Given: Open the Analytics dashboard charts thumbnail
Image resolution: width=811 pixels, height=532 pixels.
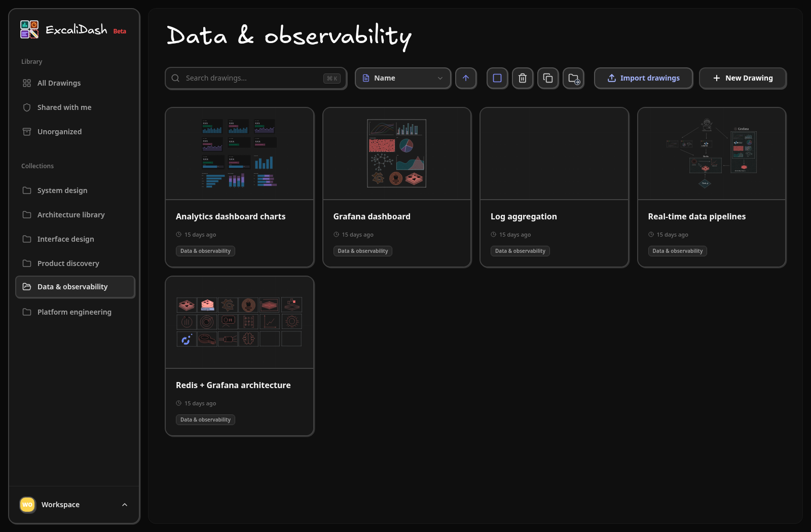Looking at the screenshot, I should 240,154.
